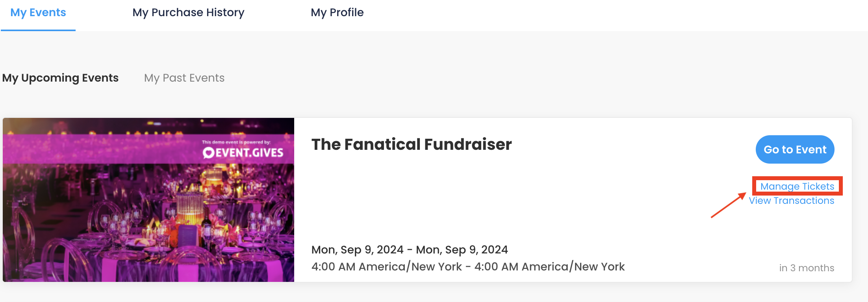
Task: Click the Event.Gives logo on banner
Action: click(243, 153)
